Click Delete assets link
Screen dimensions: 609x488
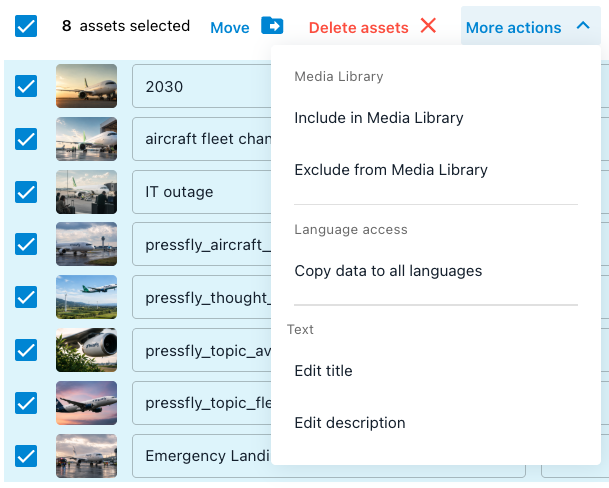358,28
